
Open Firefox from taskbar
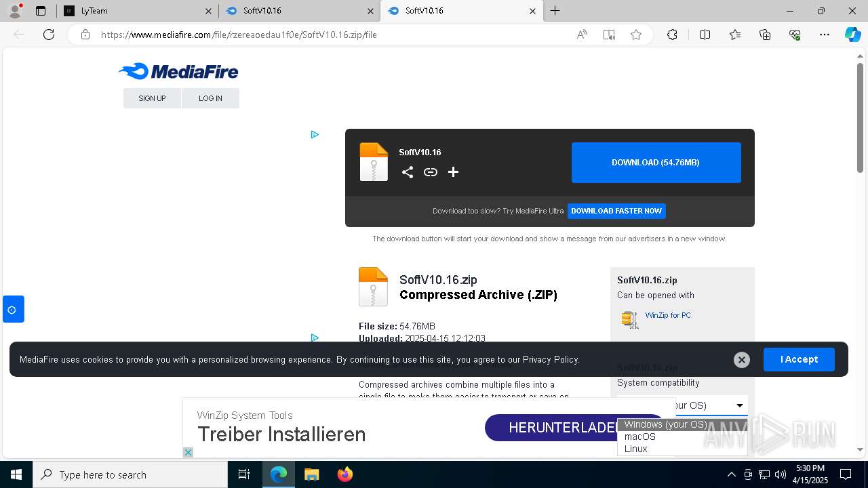pos(345,474)
